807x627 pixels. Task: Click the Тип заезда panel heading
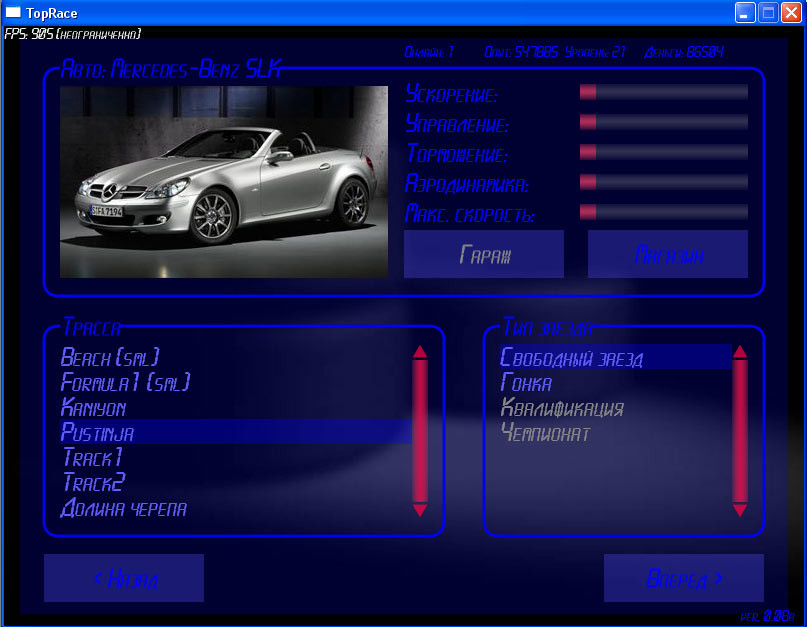[x=548, y=327]
